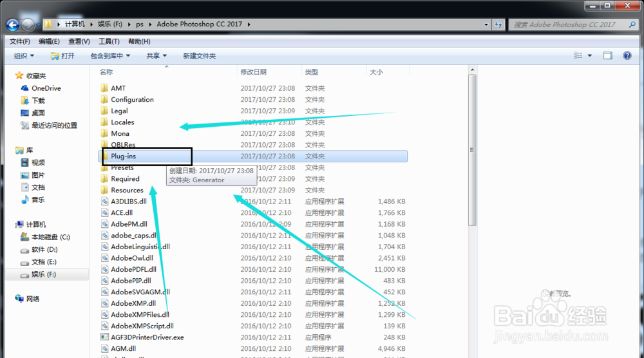Image resolution: width=644 pixels, height=358 pixels.
Task: Select the AdobePIP.dll file
Action: pyautogui.click(x=131, y=280)
